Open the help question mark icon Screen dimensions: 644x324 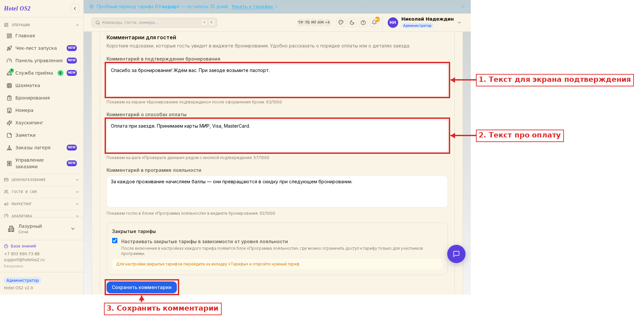click(x=363, y=23)
